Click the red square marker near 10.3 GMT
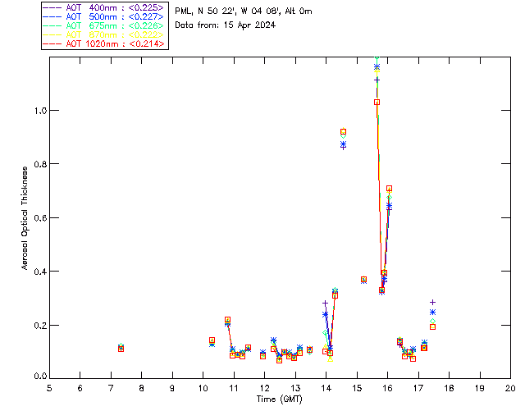The height and width of the screenshot is (420, 525). click(212, 340)
